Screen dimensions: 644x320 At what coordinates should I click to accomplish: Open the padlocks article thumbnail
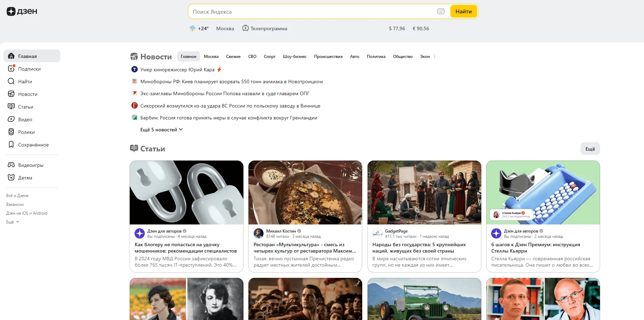coord(187,192)
